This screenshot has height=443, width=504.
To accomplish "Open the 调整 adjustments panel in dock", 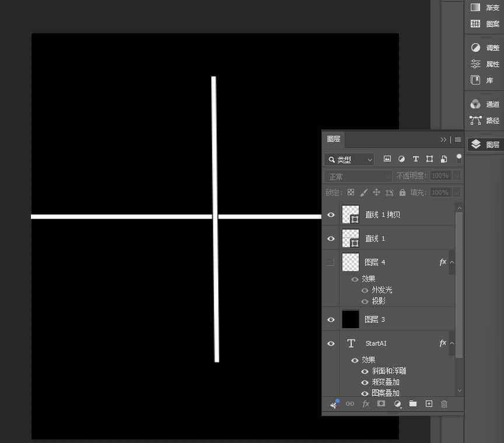I will (485, 48).
